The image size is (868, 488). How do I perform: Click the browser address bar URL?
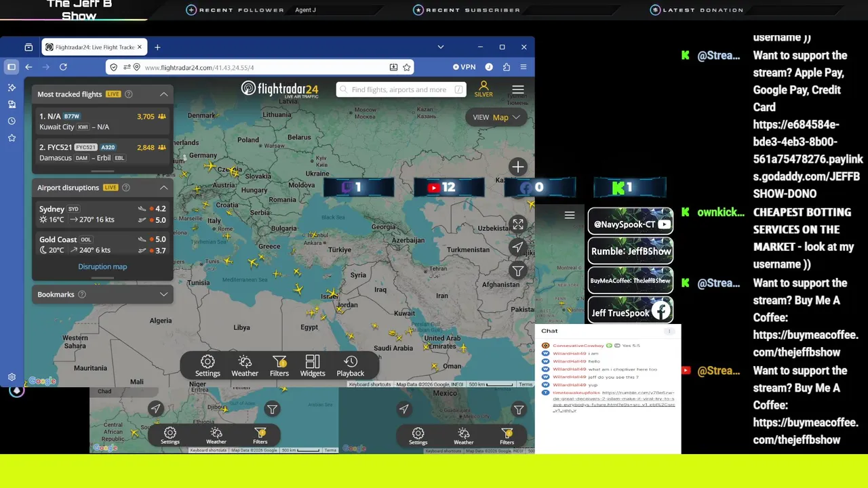199,67
